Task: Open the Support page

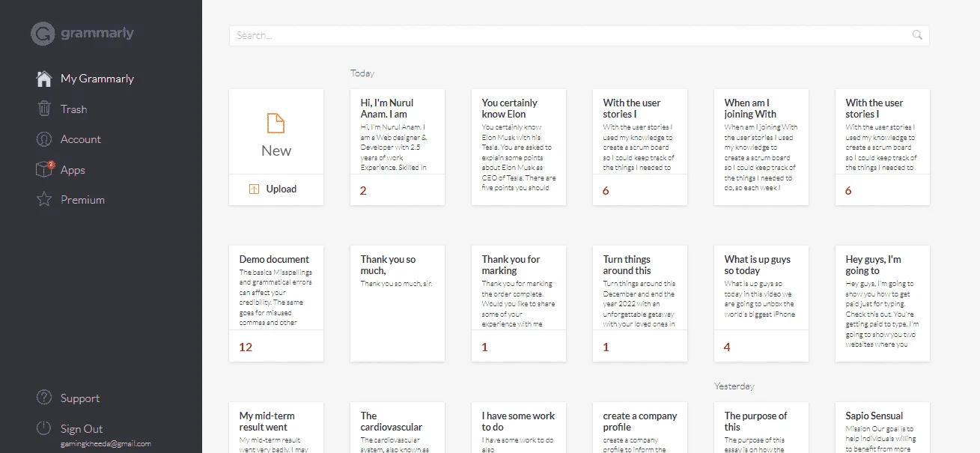Action: coord(80,398)
